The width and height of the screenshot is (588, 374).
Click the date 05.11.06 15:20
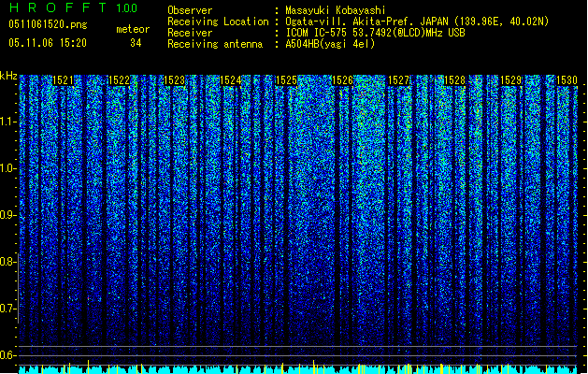point(48,43)
